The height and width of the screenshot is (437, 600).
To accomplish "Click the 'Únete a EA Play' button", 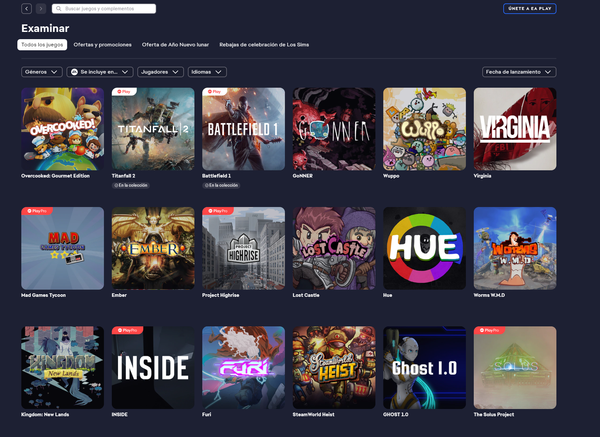I will 529,9.
